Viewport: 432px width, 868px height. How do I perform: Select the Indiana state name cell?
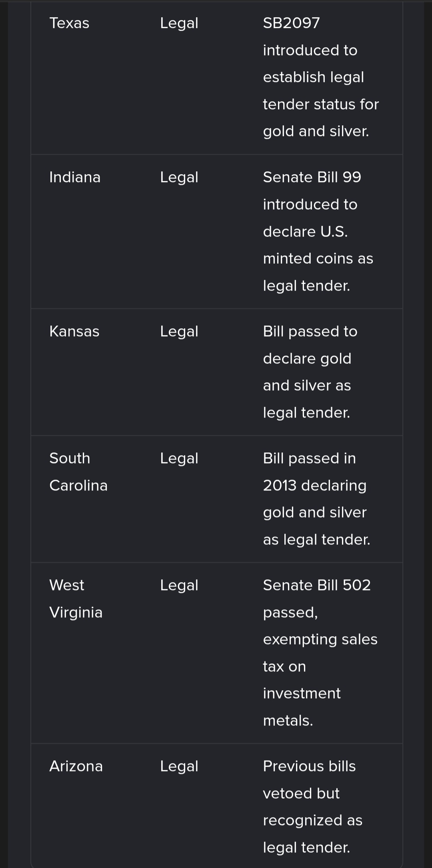click(x=75, y=177)
